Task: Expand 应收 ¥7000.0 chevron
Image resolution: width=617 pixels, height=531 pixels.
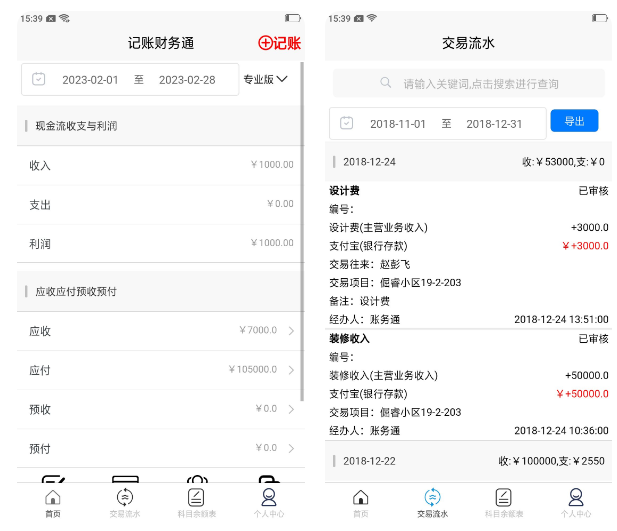Action: click(291, 331)
